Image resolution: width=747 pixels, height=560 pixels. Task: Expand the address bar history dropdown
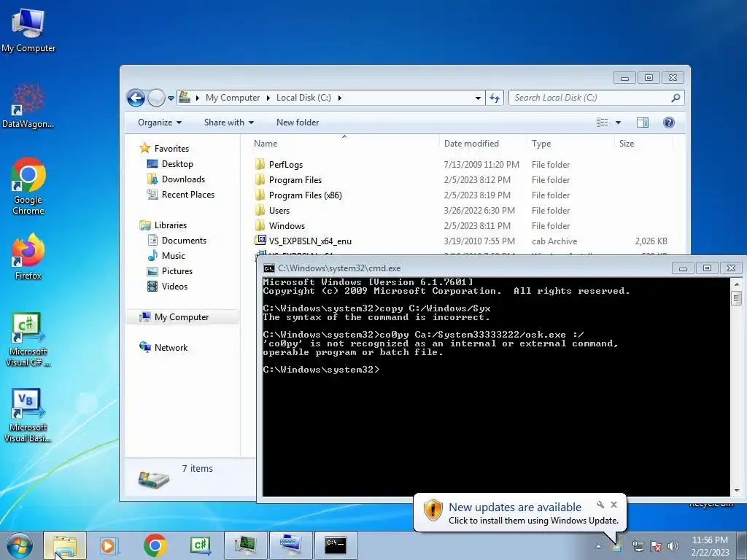pyautogui.click(x=478, y=98)
